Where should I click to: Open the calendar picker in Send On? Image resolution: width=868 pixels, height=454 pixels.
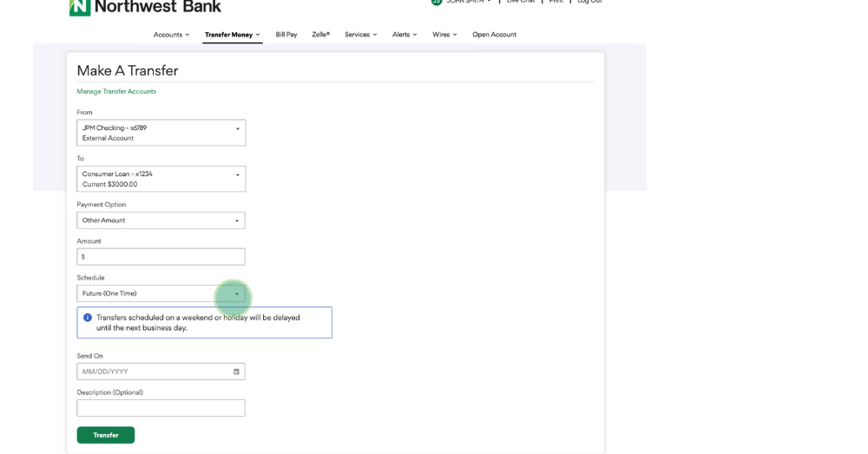236,372
